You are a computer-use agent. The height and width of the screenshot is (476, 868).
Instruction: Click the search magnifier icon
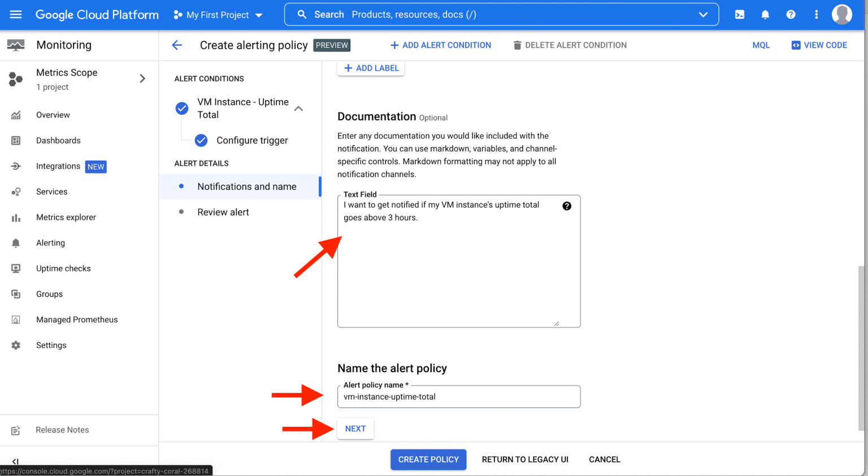[x=302, y=15]
